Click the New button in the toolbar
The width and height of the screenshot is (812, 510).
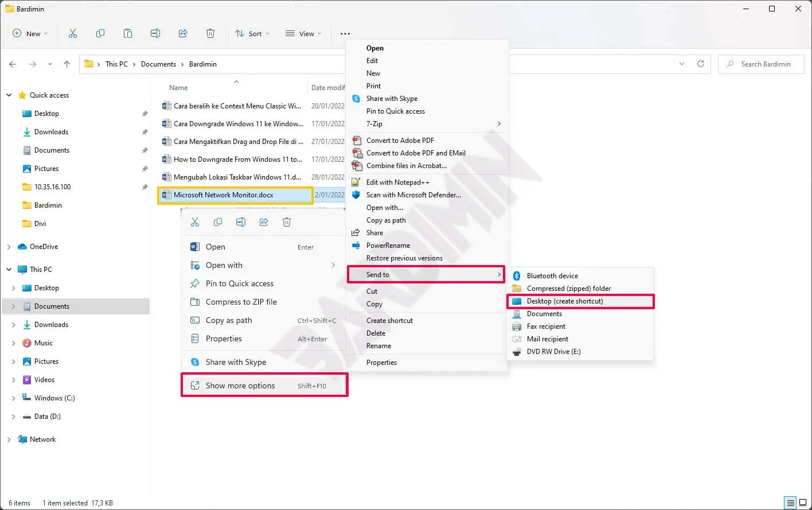point(30,34)
